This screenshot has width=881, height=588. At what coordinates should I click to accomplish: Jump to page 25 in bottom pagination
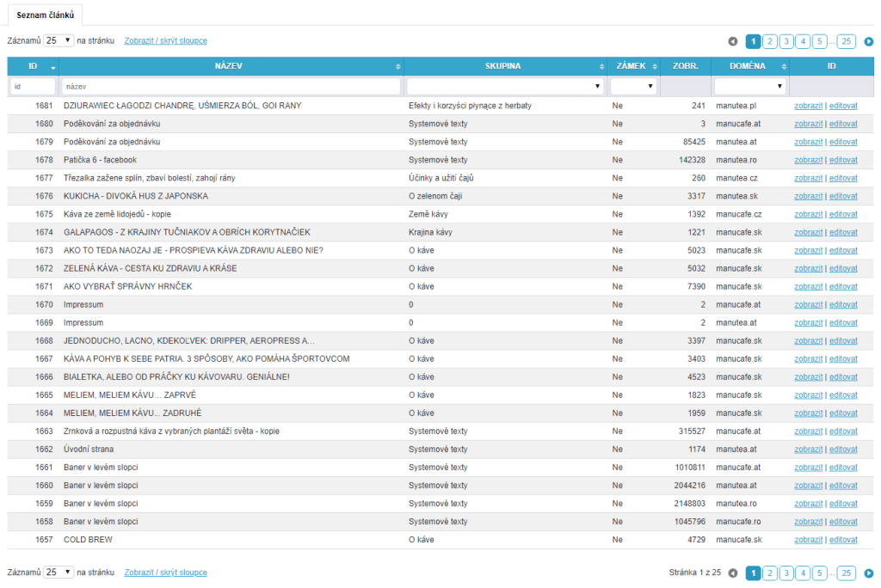pos(846,573)
